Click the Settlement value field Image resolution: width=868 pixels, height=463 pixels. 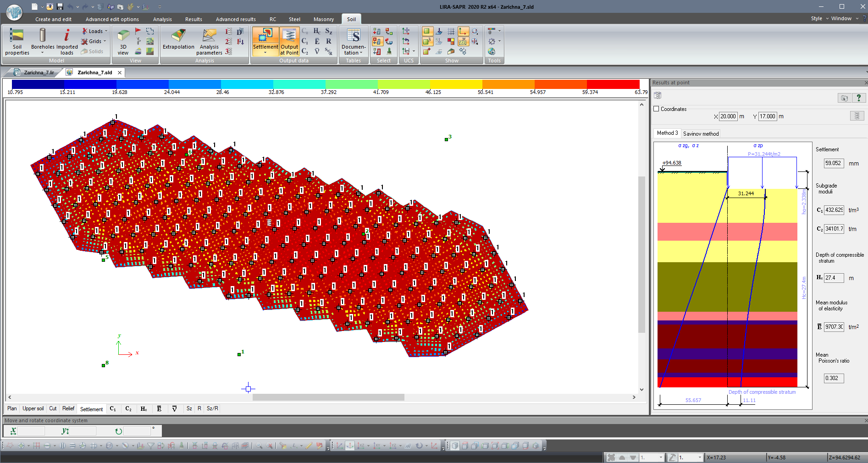tap(833, 163)
